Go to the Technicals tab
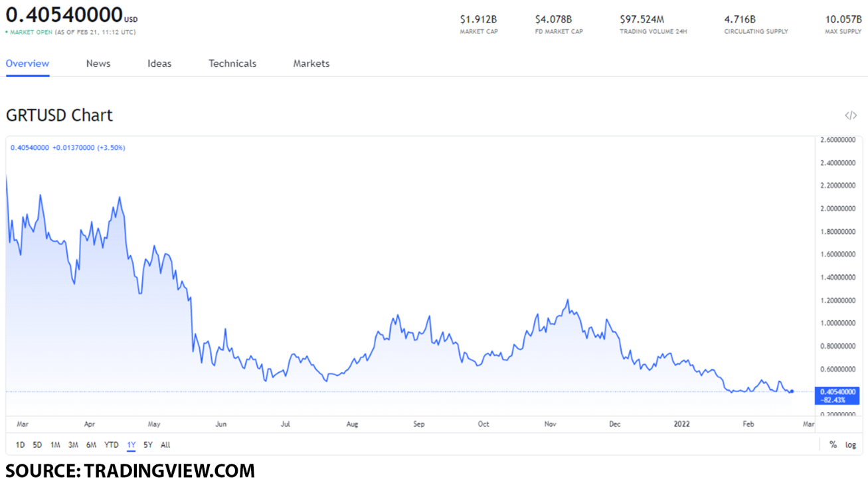868x483 pixels. [232, 64]
